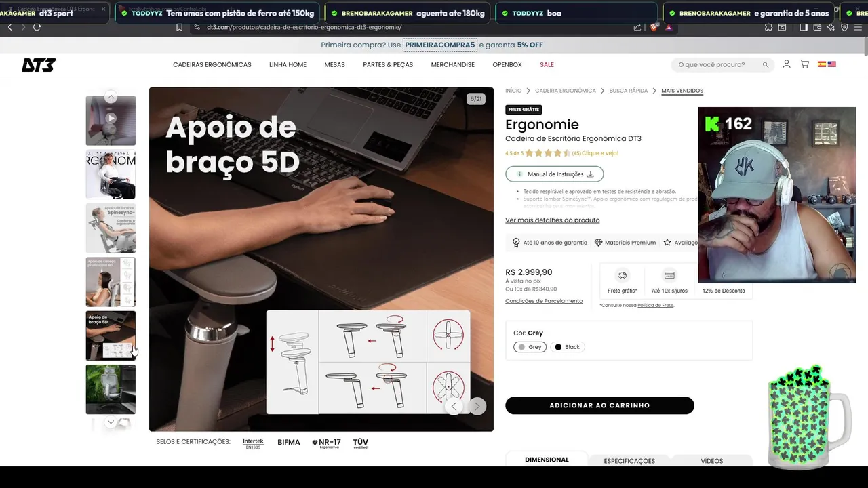Reload the page in browser

point(37,27)
